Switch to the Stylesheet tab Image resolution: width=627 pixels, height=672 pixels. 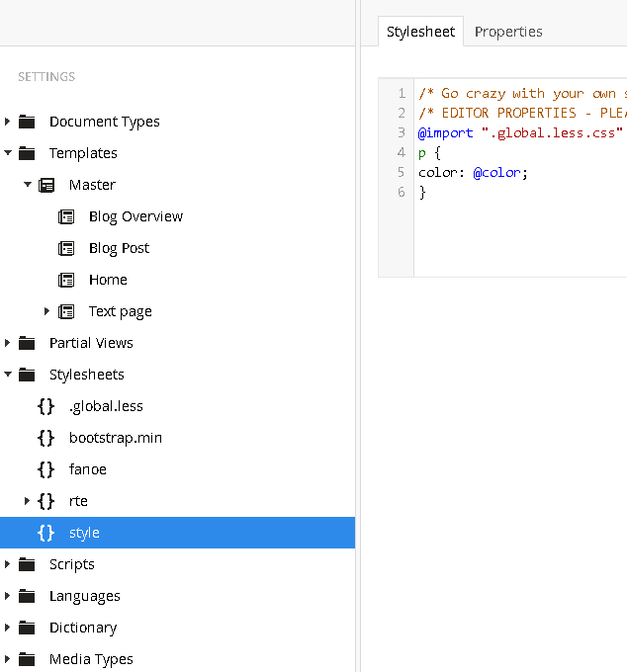point(420,32)
